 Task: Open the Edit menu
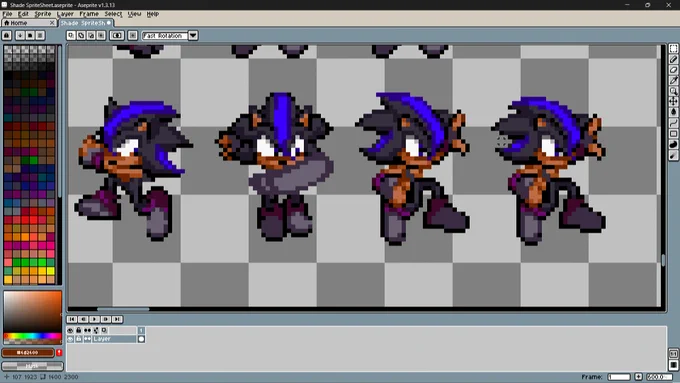23,14
